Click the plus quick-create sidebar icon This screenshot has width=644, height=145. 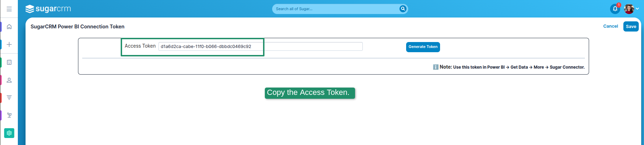pyautogui.click(x=9, y=44)
